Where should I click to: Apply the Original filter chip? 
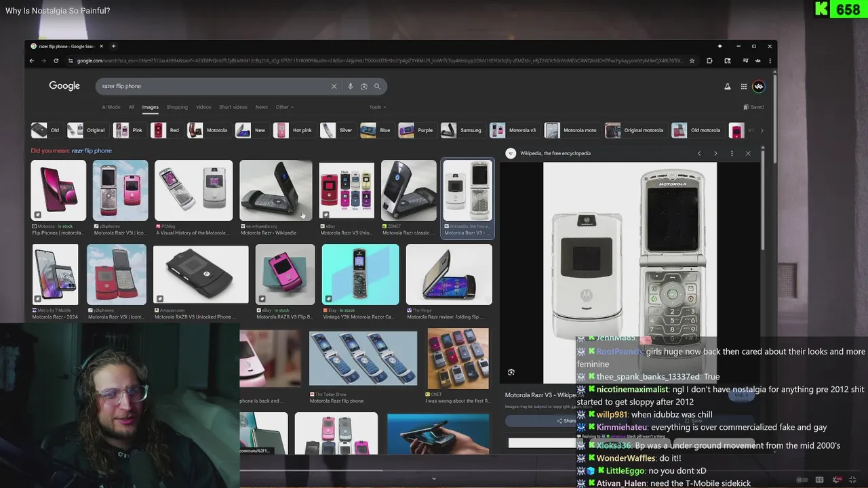pyautogui.click(x=87, y=130)
